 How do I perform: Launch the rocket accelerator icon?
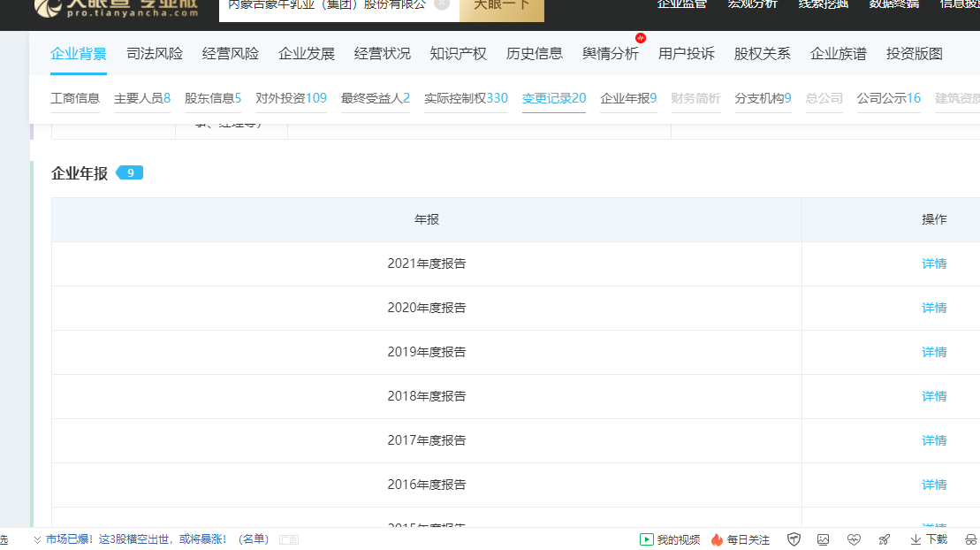[x=885, y=539]
